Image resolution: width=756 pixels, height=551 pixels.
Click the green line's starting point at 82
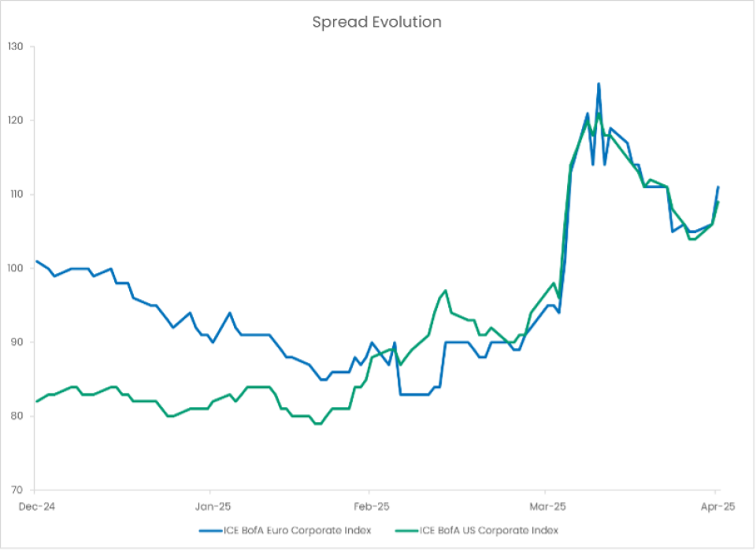click(x=36, y=401)
